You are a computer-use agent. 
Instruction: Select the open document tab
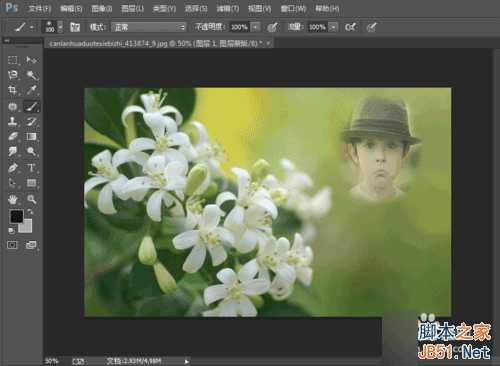pyautogui.click(x=157, y=43)
